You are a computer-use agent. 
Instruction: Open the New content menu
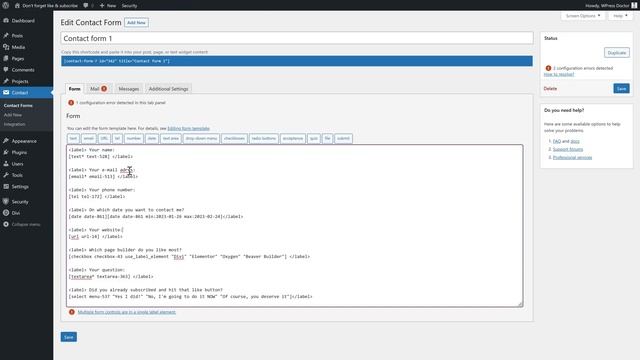(x=108, y=6)
